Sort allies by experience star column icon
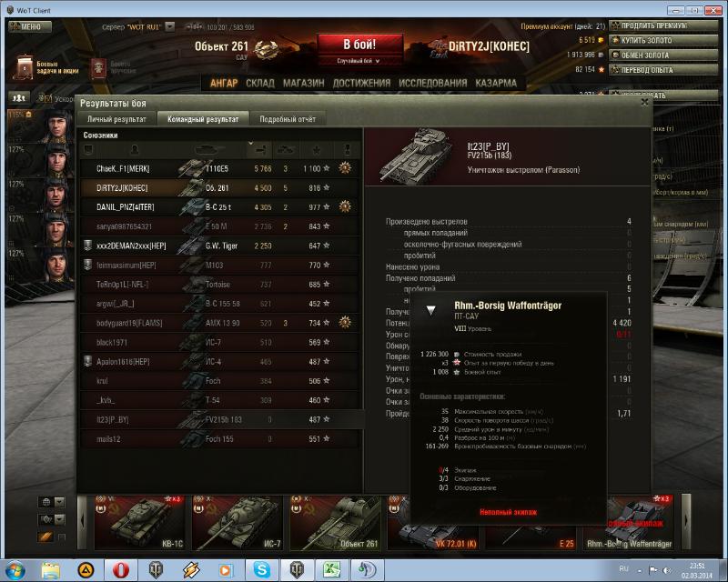Screen dimensions: 728x582 [x=316, y=149]
